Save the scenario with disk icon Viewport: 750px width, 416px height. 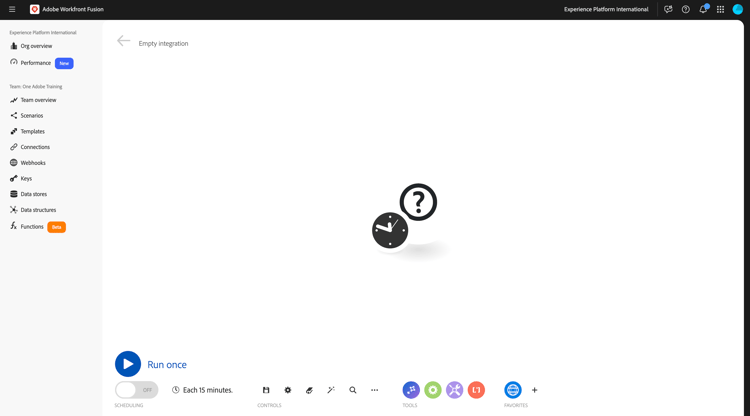[266, 390]
